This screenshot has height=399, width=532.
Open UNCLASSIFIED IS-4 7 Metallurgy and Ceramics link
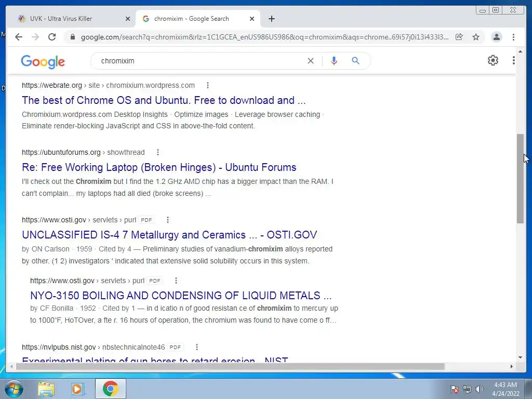coord(169,235)
